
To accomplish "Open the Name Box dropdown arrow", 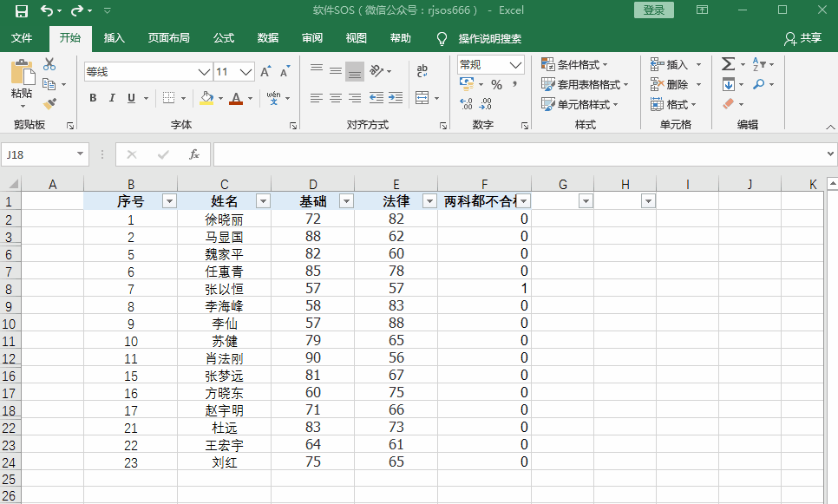I will [80, 154].
